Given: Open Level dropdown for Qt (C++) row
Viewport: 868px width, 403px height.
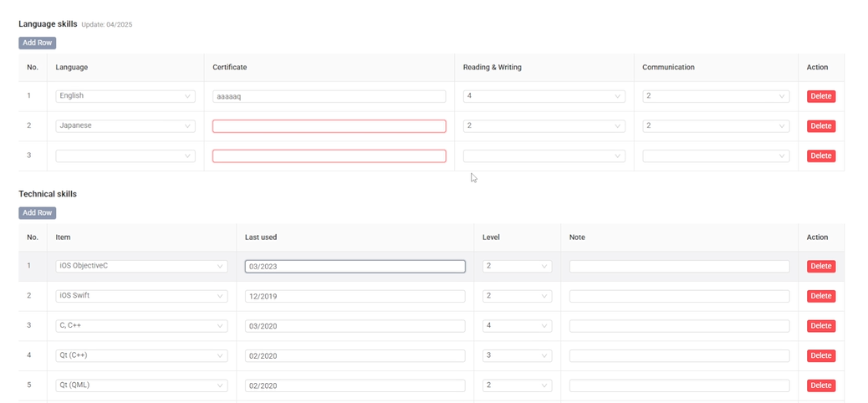Looking at the screenshot, I should point(517,355).
